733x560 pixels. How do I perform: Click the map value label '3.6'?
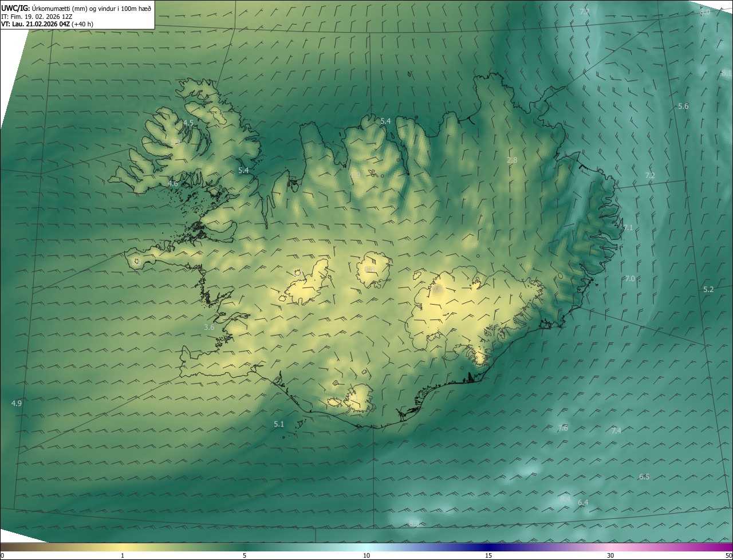tap(209, 328)
